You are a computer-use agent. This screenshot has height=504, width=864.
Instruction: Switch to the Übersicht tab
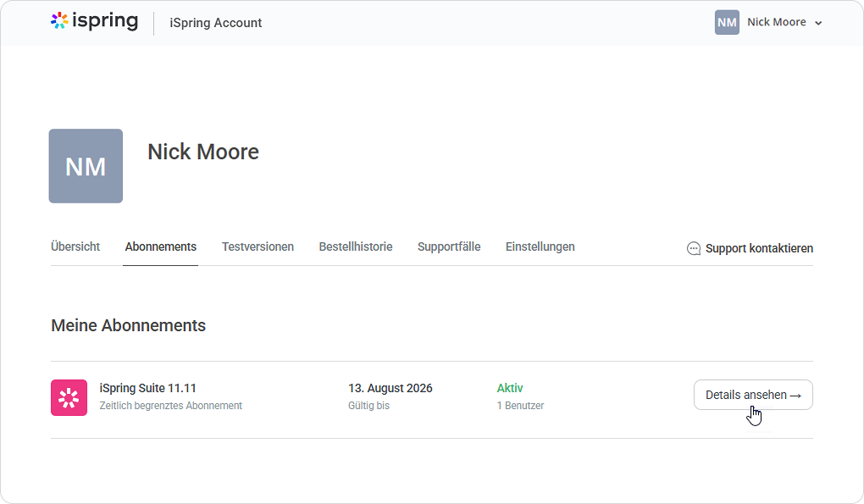tap(75, 246)
